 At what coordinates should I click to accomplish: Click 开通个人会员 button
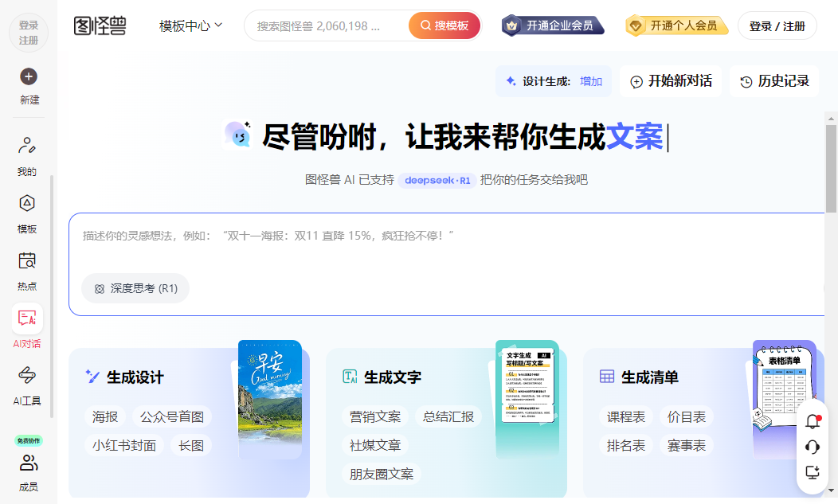tap(676, 25)
